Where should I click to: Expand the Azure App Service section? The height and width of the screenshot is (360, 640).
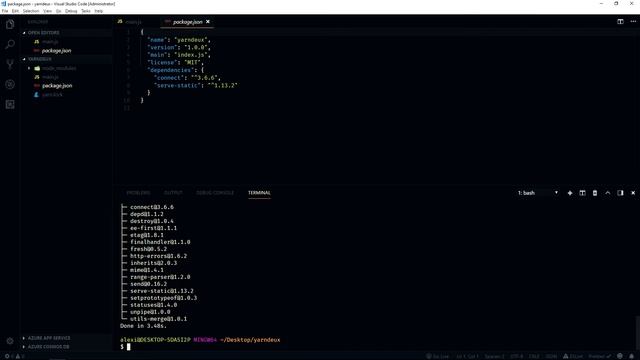point(49,338)
